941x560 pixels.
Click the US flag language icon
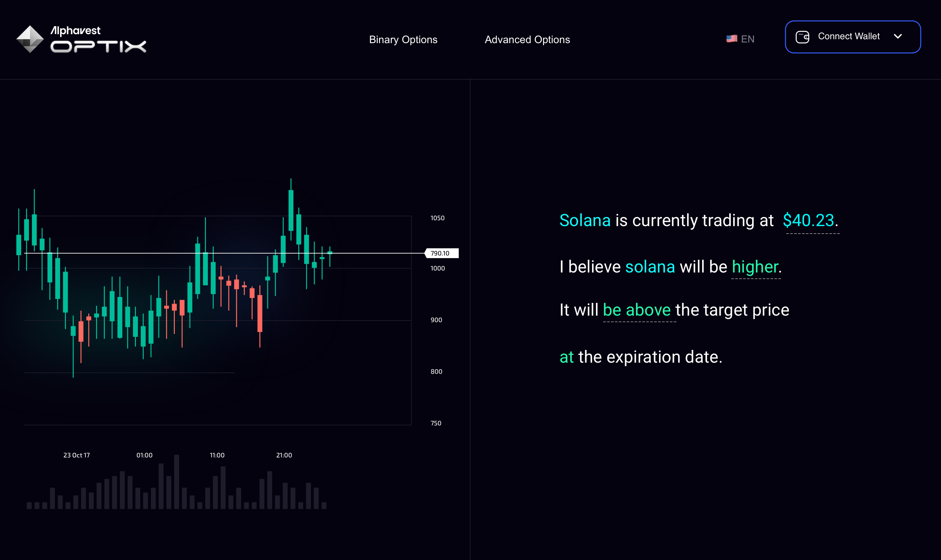(731, 39)
